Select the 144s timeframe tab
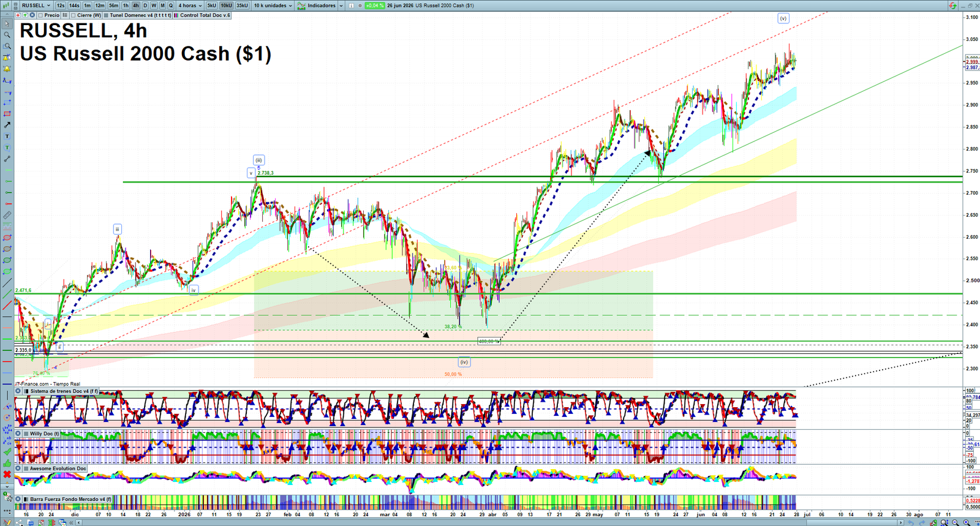Image resolution: width=980 pixels, height=526 pixels. [x=74, y=6]
